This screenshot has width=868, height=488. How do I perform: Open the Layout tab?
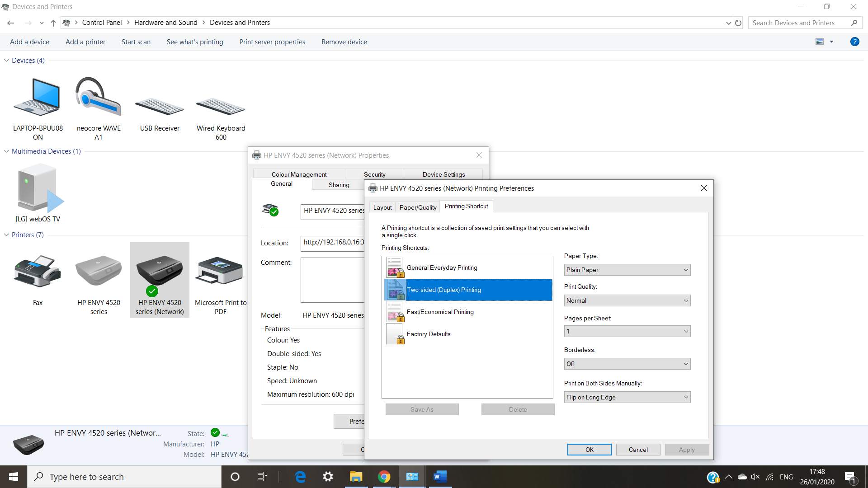(x=382, y=207)
